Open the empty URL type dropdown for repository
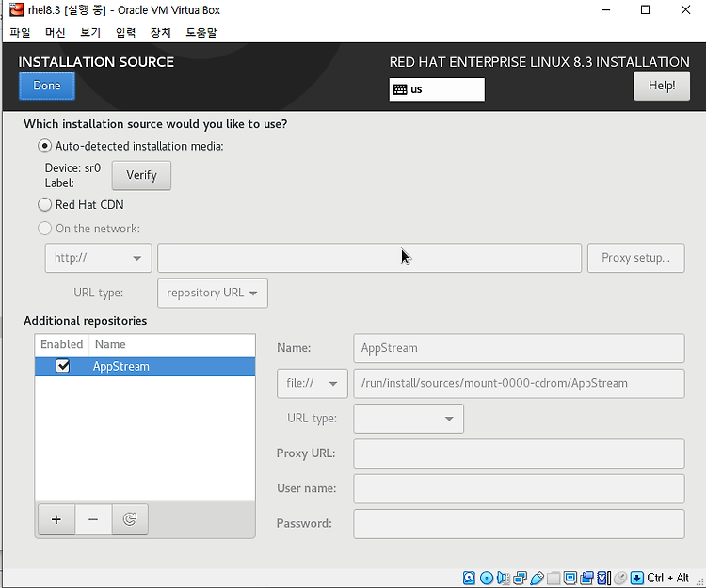Viewport: 706px width, 588px height. point(409,419)
